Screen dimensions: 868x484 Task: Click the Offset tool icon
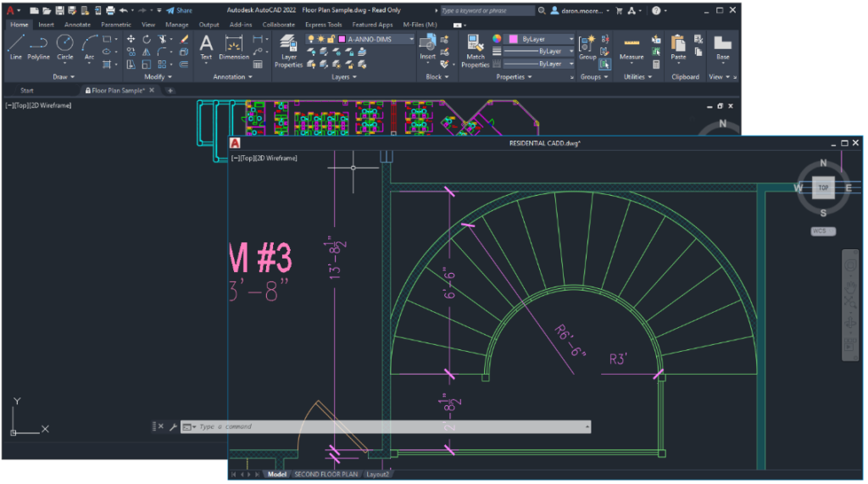(184, 64)
